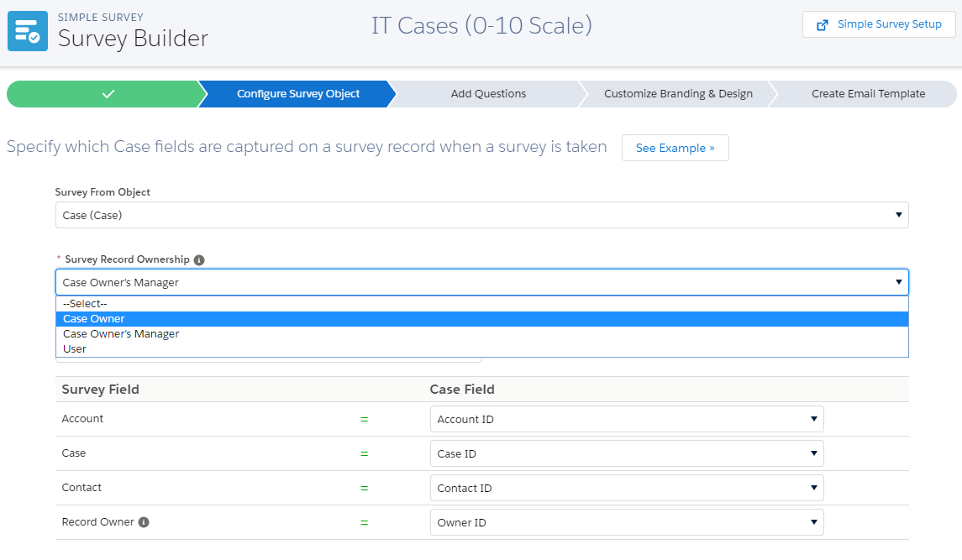Click the IT Cases (0-10 Scale) title
The width and height of the screenshot is (962, 560).
pyautogui.click(x=481, y=26)
